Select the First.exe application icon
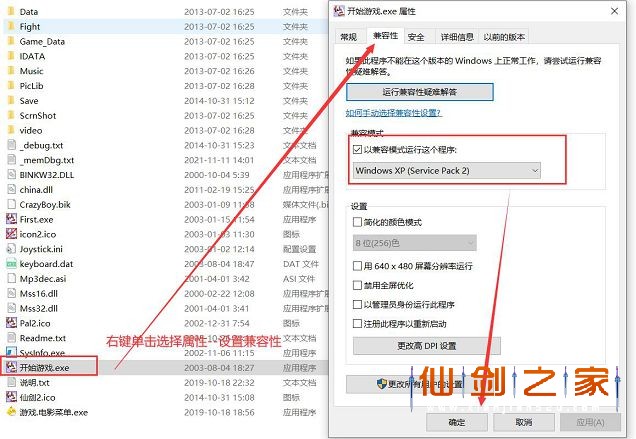 point(10,219)
